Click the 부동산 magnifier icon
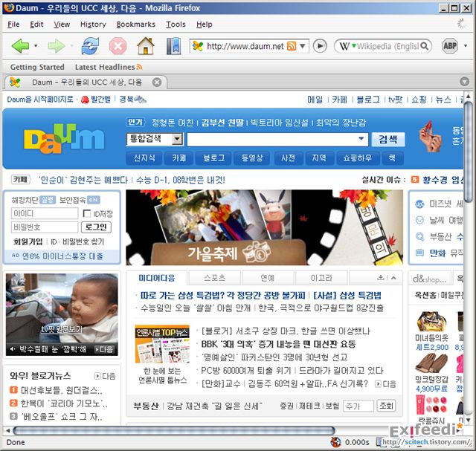Screen dimensions: 476x451 pyautogui.click(x=419, y=236)
